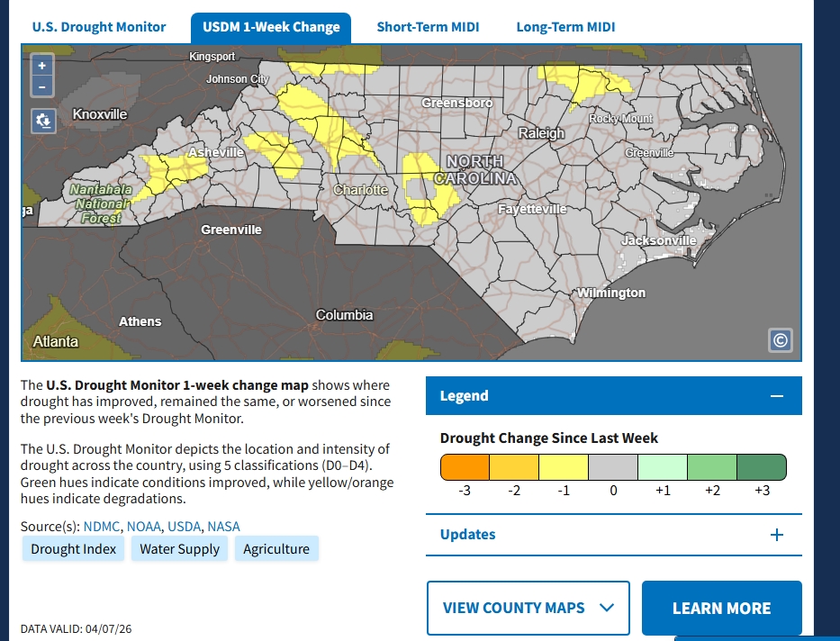Open the NASA source link
Image resolution: width=840 pixels, height=641 pixels.
coord(223,527)
